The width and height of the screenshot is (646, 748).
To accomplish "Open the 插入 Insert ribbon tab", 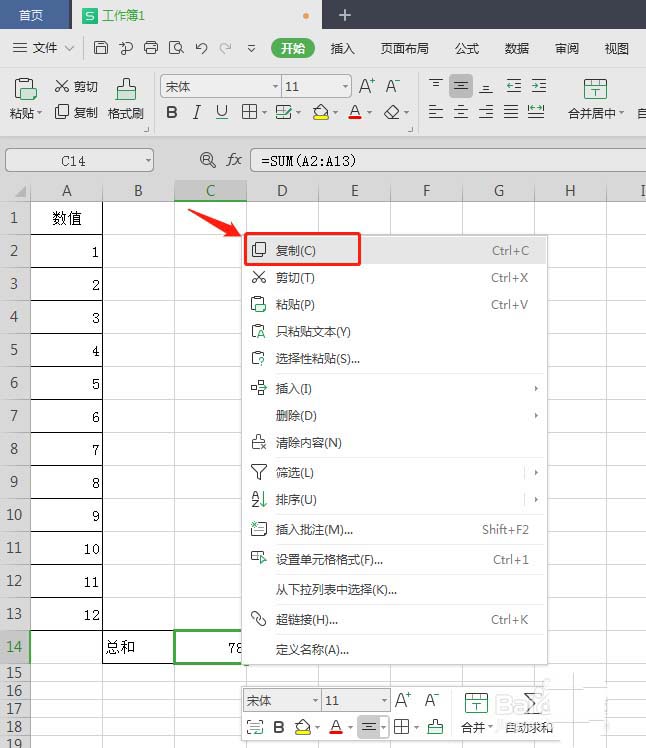I will point(342,48).
